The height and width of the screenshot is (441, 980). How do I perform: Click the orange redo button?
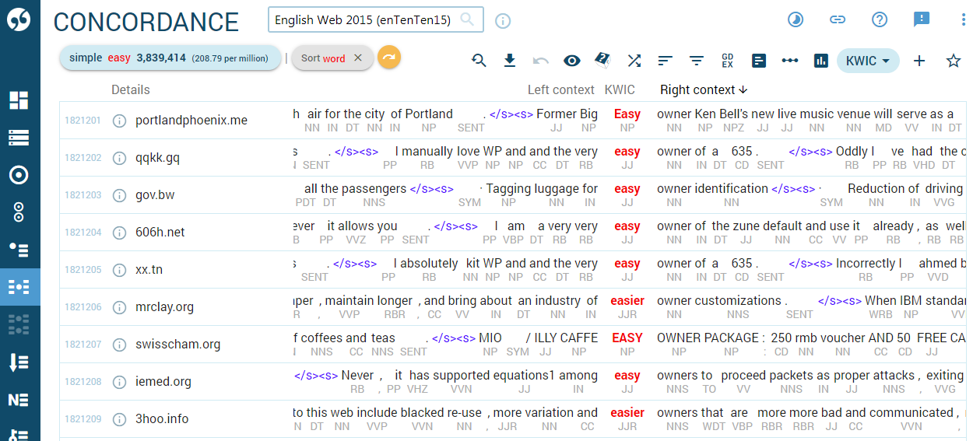[x=389, y=58]
